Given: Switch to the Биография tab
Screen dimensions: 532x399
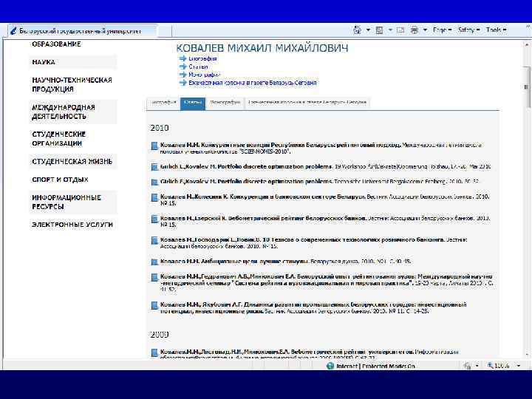Looking at the screenshot, I should point(163,103).
